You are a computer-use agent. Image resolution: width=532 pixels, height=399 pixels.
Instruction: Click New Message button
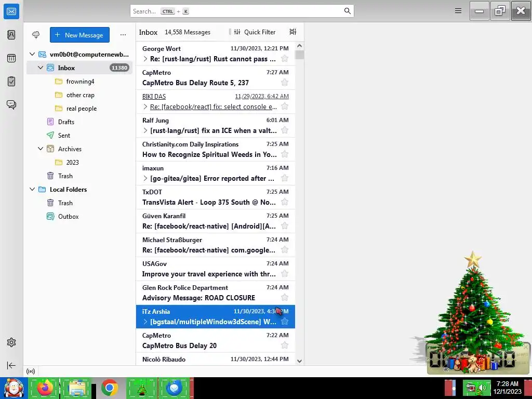tap(79, 35)
